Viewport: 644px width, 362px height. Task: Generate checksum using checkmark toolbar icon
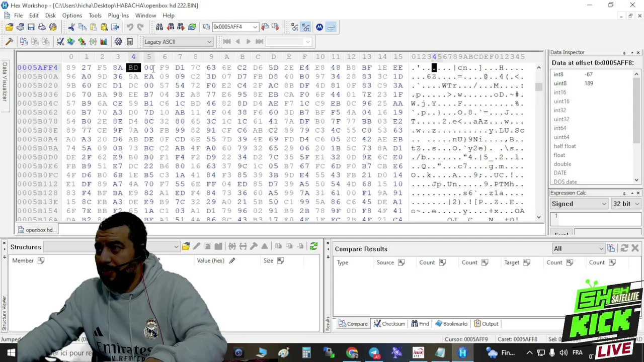pyautogui.click(x=60, y=42)
